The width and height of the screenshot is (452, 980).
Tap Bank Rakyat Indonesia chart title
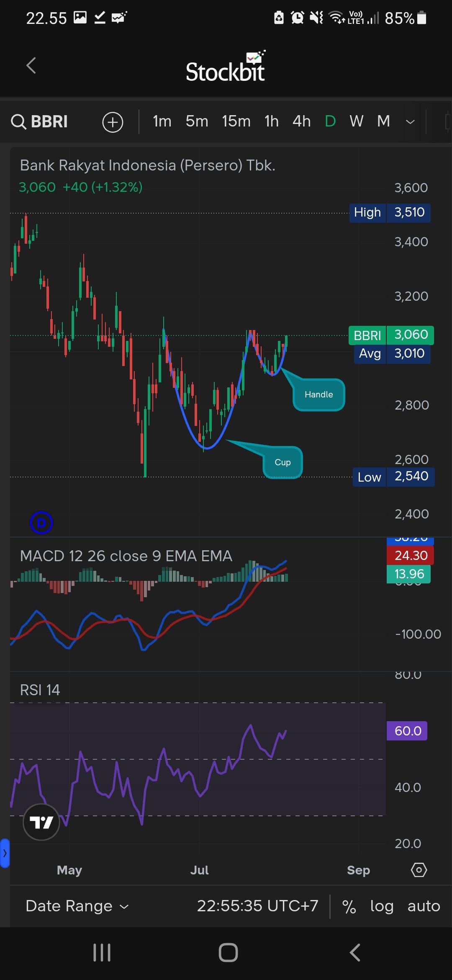pos(148,165)
